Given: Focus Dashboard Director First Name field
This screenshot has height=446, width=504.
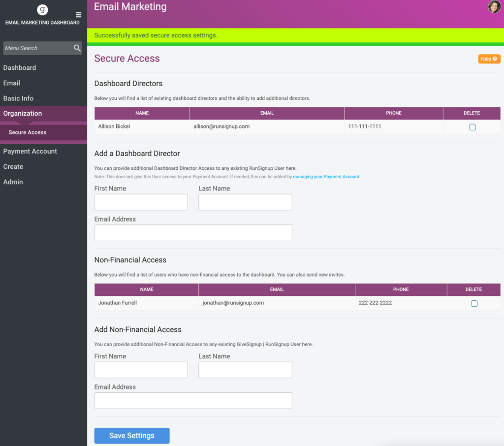Looking at the screenshot, I should coord(141,202).
